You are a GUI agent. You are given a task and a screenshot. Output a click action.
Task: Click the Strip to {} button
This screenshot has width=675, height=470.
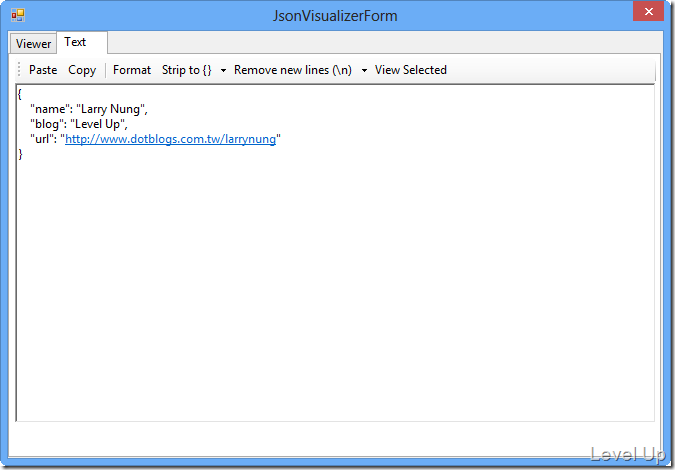coord(187,70)
